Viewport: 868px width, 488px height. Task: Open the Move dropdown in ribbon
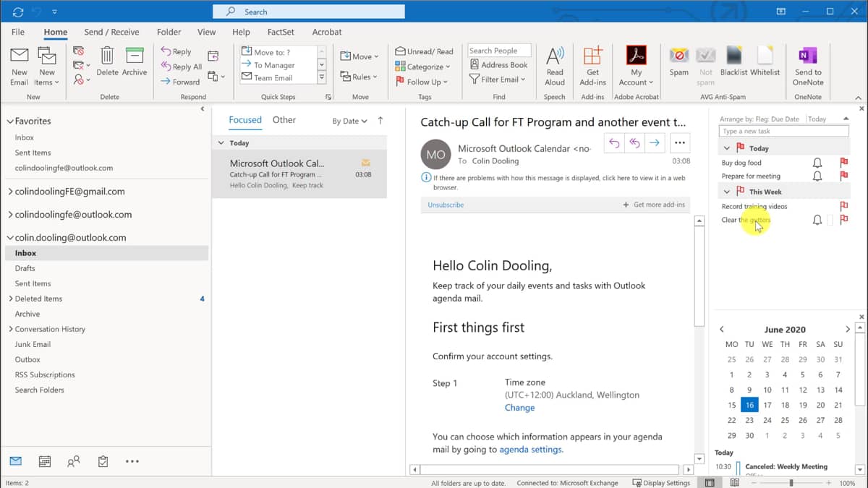359,56
